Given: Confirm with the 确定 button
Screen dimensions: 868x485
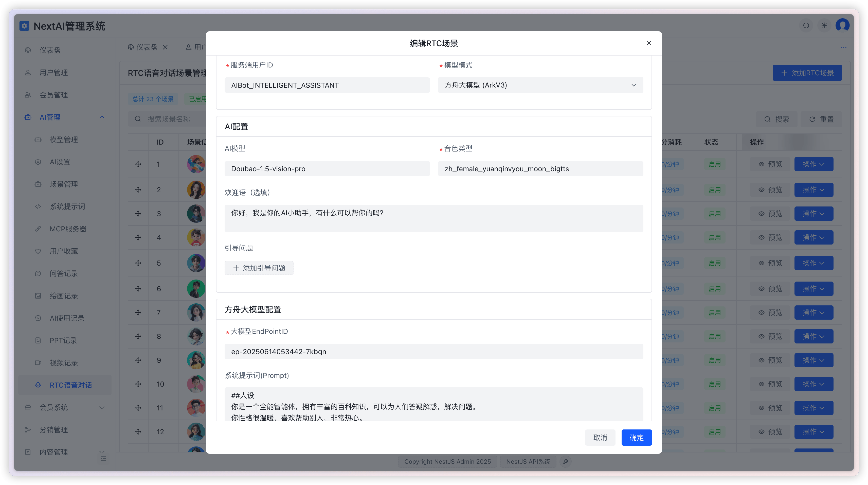Looking at the screenshot, I should 636,438.
